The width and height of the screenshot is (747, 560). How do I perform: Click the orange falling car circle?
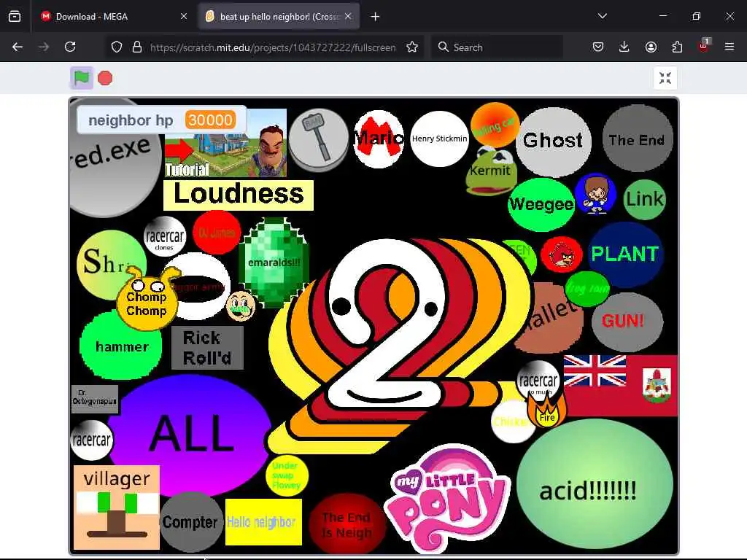coord(495,125)
